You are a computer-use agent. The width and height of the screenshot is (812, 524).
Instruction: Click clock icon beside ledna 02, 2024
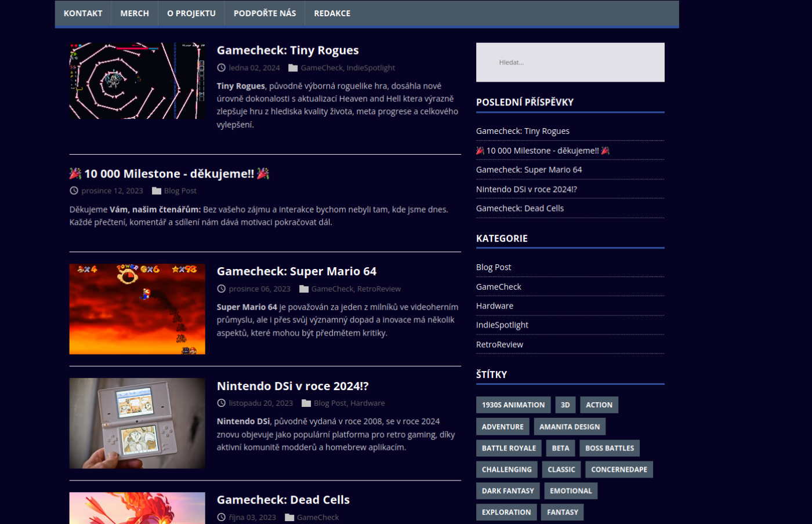(221, 68)
